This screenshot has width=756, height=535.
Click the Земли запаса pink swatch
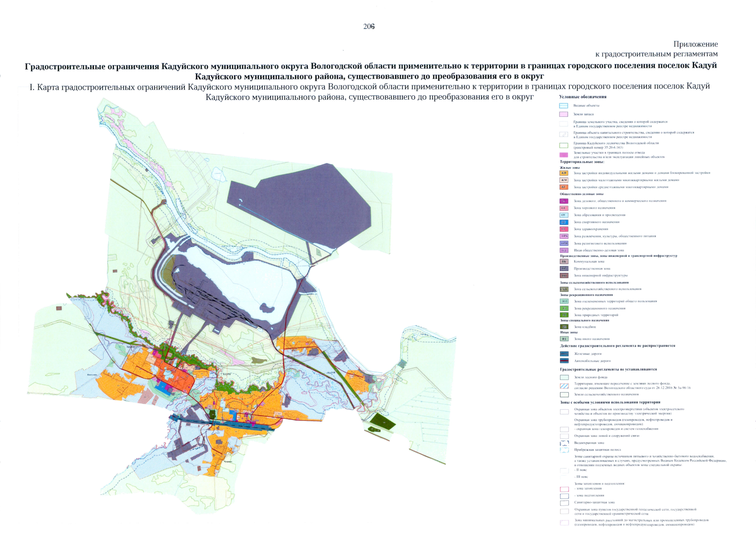pos(564,114)
